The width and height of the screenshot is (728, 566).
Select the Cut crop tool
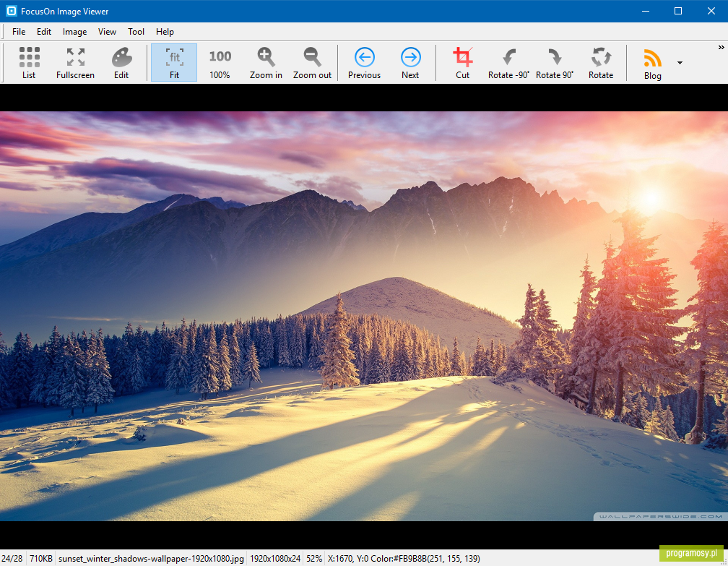pyautogui.click(x=462, y=63)
